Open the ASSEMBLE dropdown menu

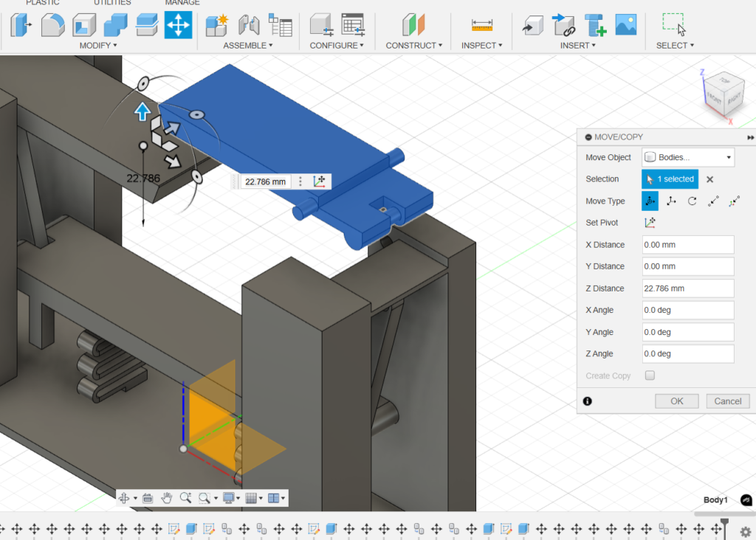(247, 45)
